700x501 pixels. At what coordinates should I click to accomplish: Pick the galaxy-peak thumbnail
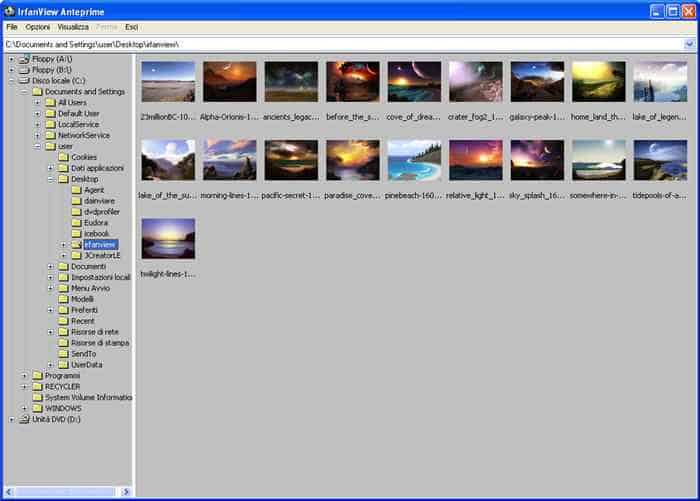(537, 82)
